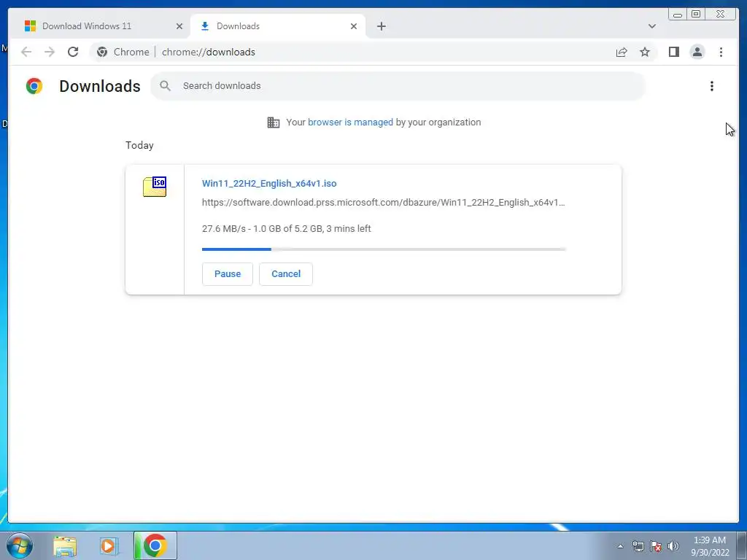This screenshot has height=560, width=747.
Task: Open the volume speaker icon
Action: 673,546
